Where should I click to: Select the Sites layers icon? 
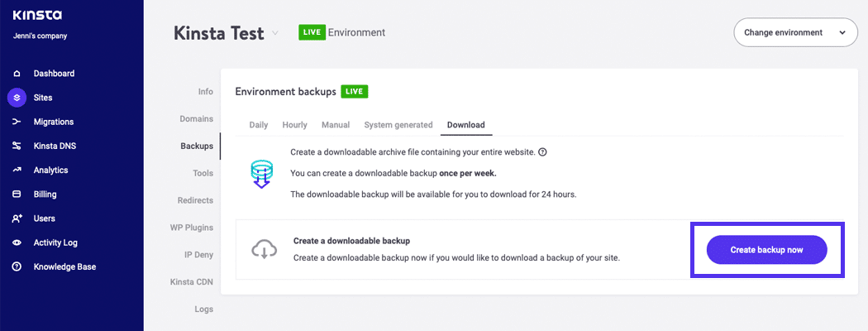coord(17,98)
